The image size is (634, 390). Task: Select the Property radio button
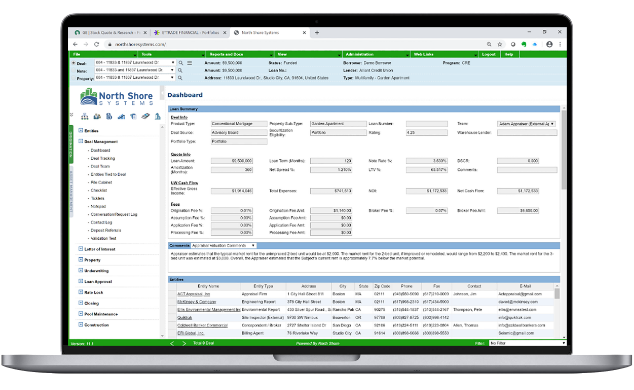point(74,78)
